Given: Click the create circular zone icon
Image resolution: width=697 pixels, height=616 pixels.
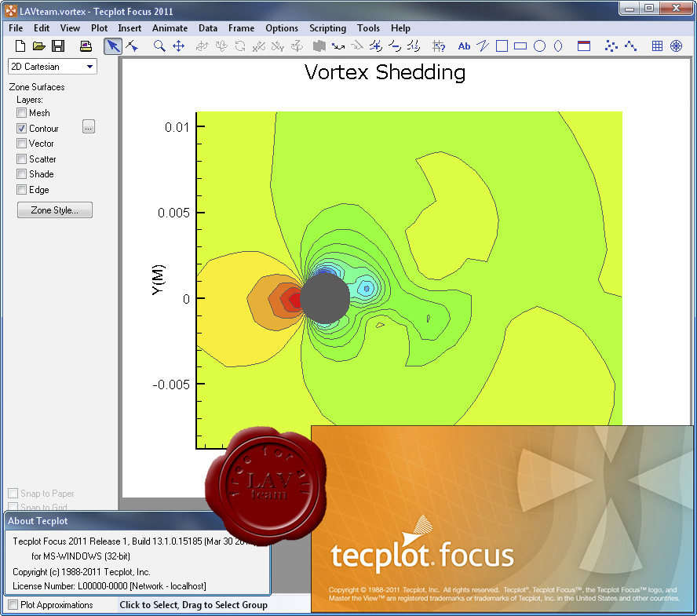Looking at the screenshot, I should (676, 46).
